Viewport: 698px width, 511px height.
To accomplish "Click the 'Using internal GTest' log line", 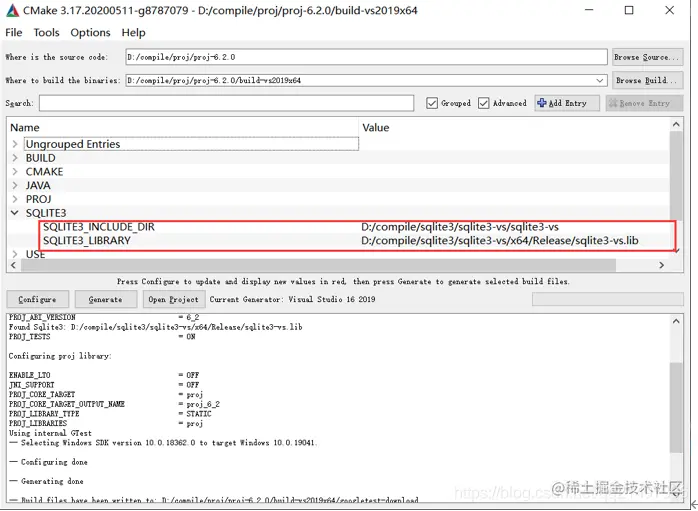I will click(50, 433).
